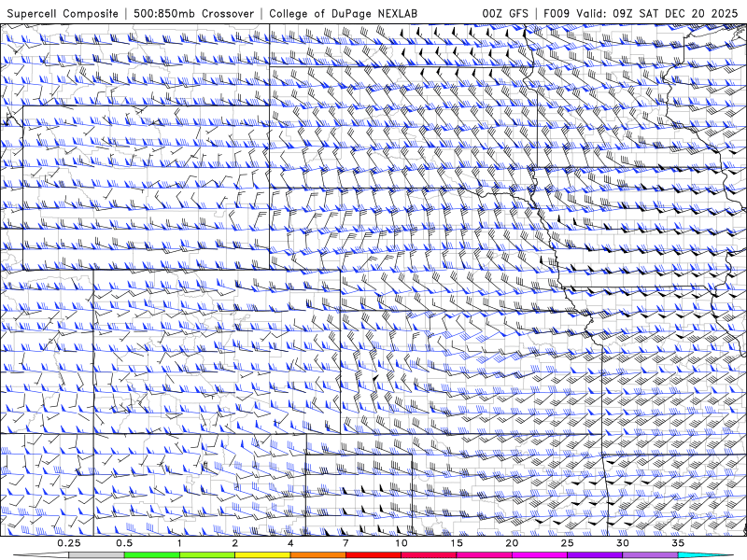Viewport: 747px width, 560px height.
Task: Click the 'Valid: 09Z SAT DEC 20 2025' text
Action: pos(657,13)
